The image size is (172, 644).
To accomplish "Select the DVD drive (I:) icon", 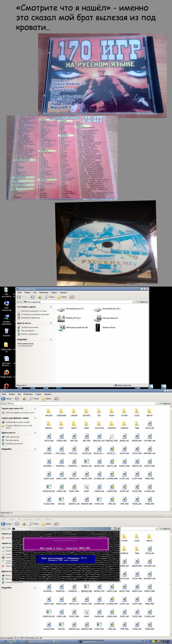I will click(98, 318).
